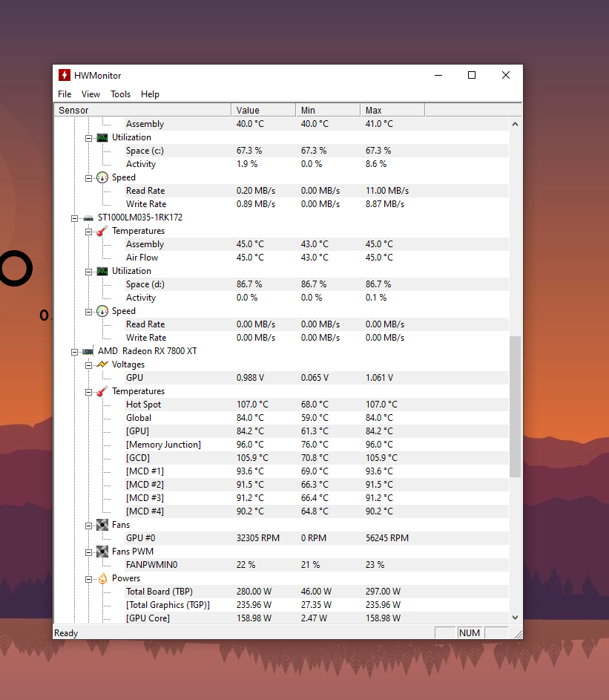Viewport: 609px width, 700px height.
Task: Click the NUM indicator in status bar
Action: (470, 633)
